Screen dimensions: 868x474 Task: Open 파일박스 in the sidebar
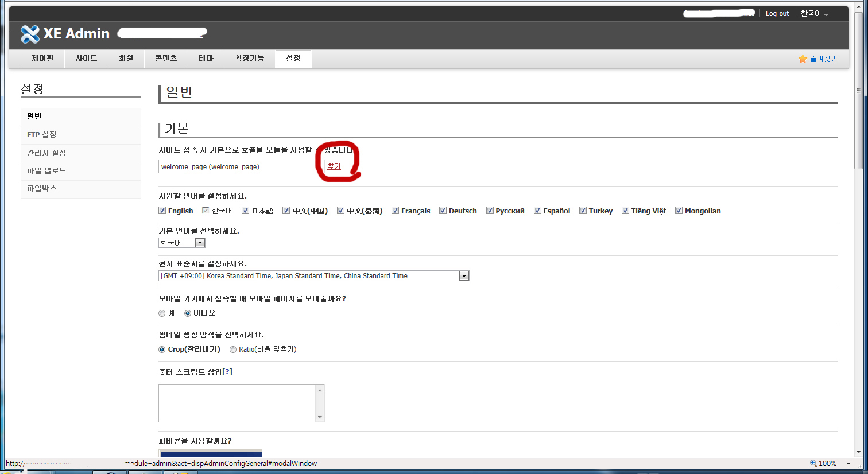pyautogui.click(x=42, y=188)
